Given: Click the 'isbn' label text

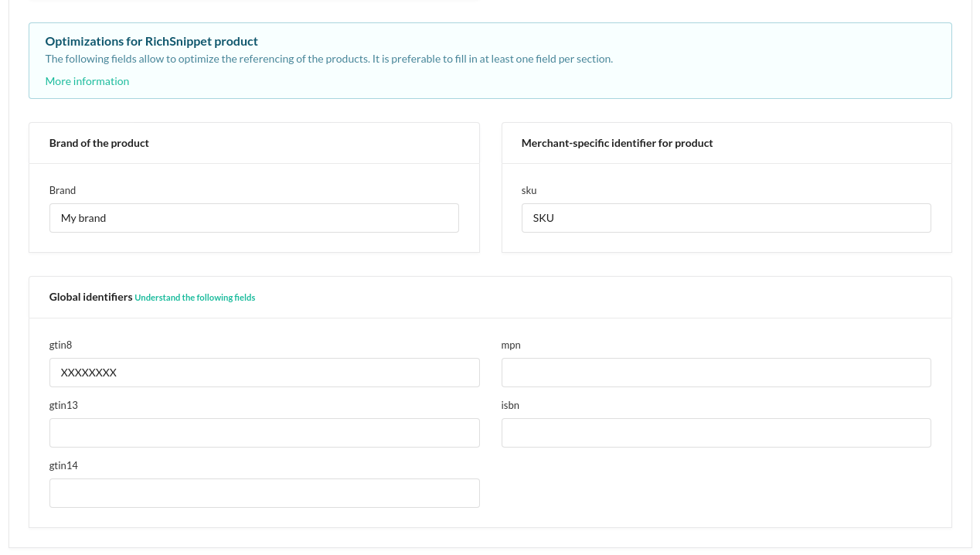Looking at the screenshot, I should (510, 405).
